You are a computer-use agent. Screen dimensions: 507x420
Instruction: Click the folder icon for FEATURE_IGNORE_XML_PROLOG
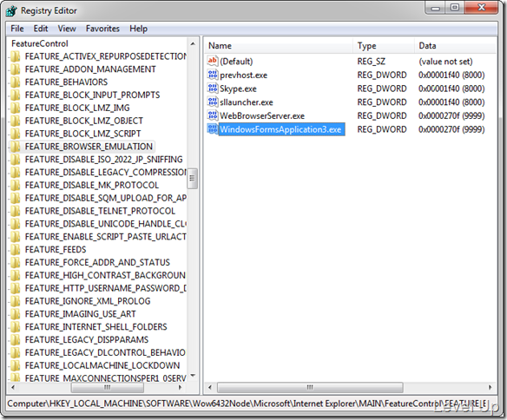point(15,301)
